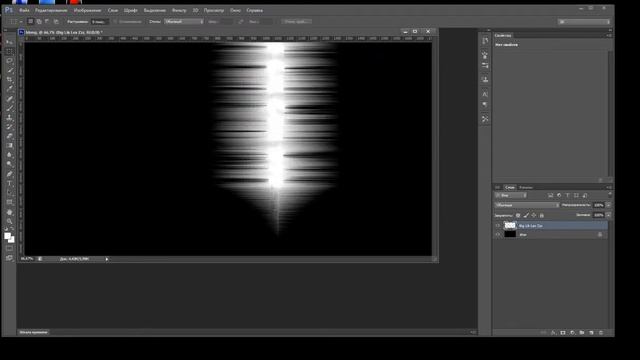Toggle lock position
Viewport: 640px width, 360px height.
point(534,215)
